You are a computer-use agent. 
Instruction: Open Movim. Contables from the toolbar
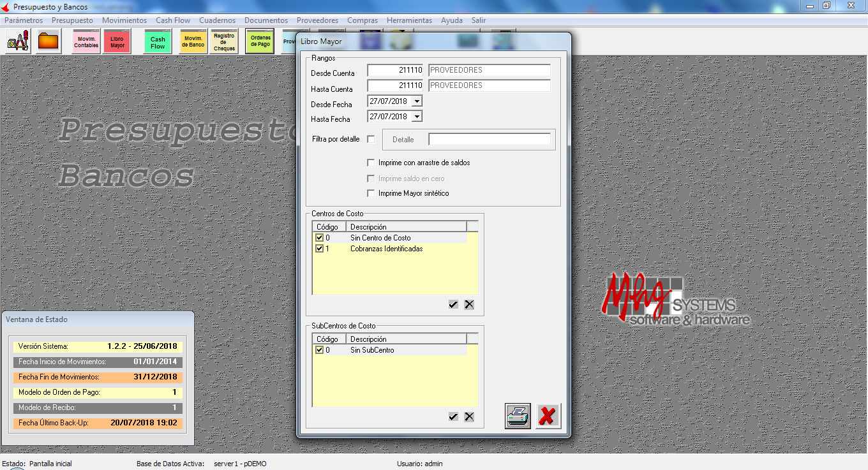click(86, 42)
